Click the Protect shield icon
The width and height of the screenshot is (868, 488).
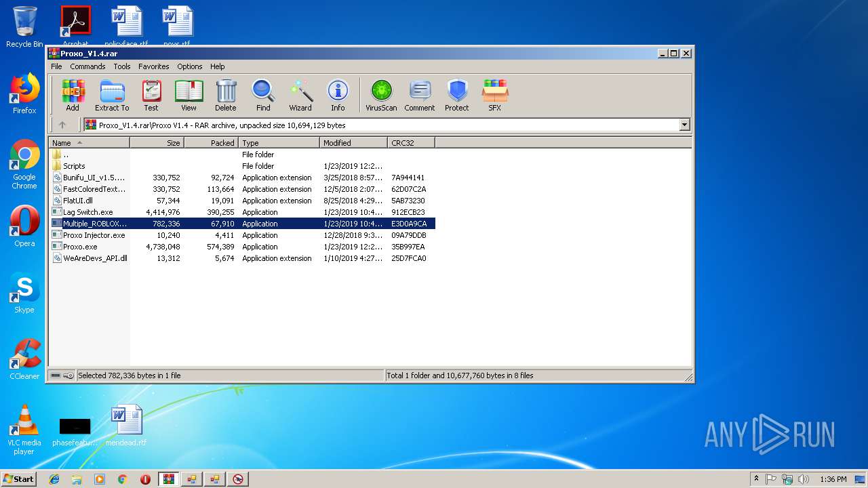(457, 96)
